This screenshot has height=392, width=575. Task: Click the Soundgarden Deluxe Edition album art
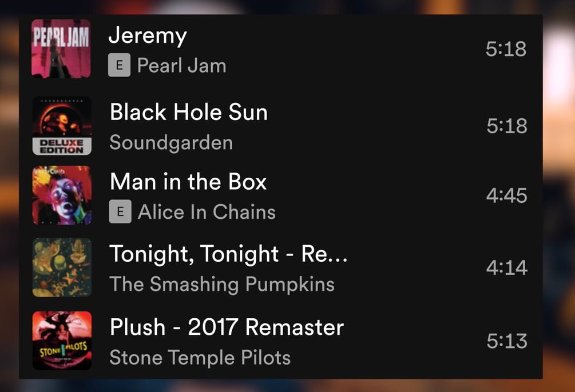click(62, 126)
